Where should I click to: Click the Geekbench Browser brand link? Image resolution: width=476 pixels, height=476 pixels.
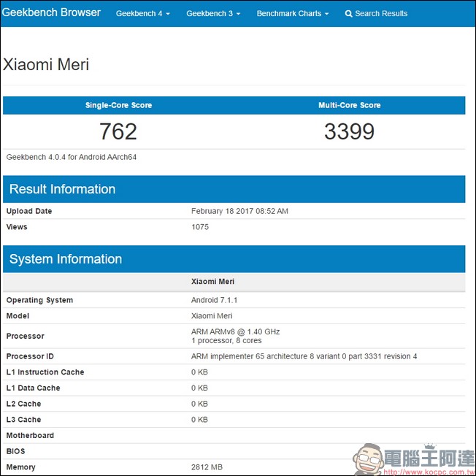(51, 13)
